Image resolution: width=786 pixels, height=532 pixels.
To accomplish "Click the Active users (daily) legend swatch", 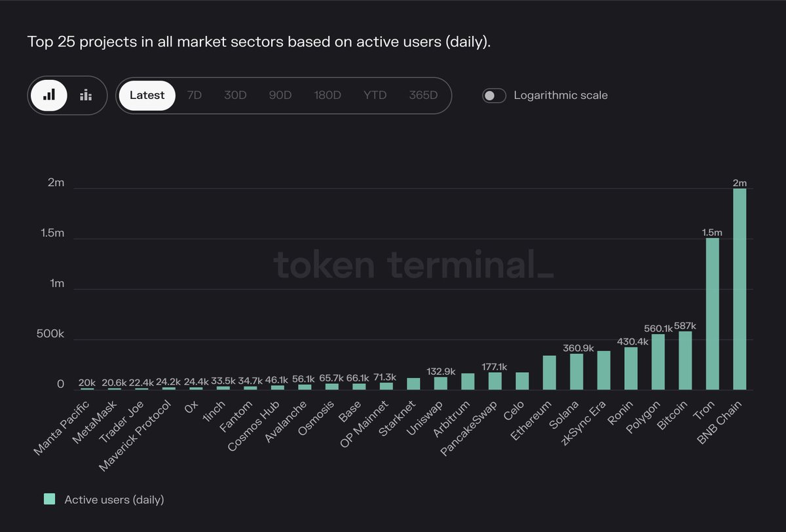I will [49, 499].
